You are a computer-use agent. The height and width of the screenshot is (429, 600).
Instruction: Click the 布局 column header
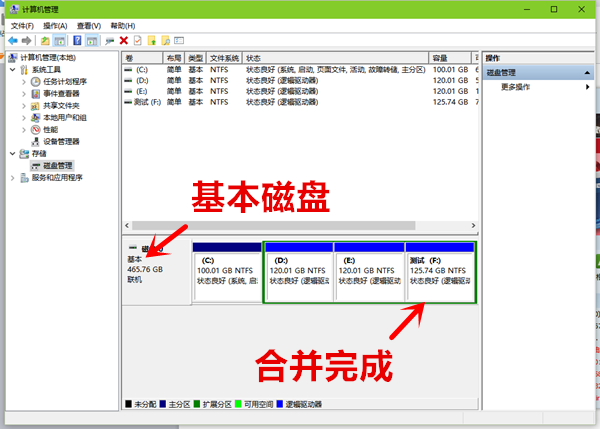click(174, 58)
